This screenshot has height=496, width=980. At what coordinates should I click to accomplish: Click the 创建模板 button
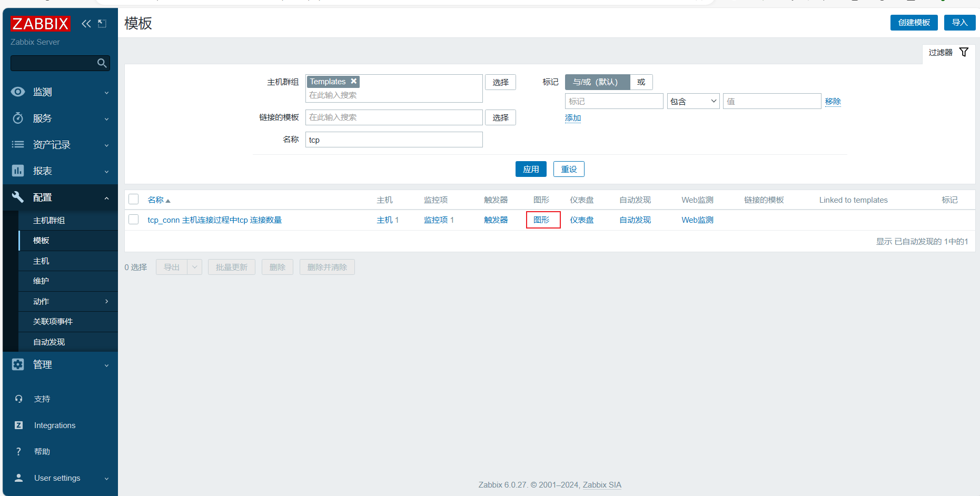(x=914, y=23)
